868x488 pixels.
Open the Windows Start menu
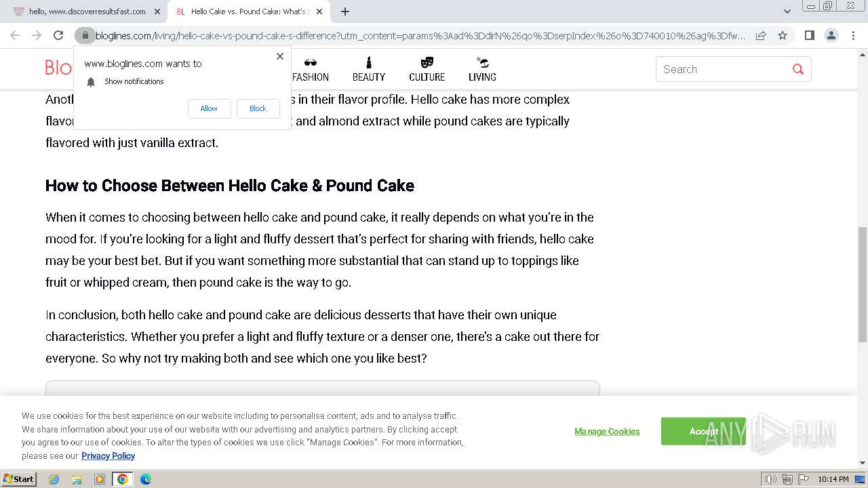[x=18, y=479]
